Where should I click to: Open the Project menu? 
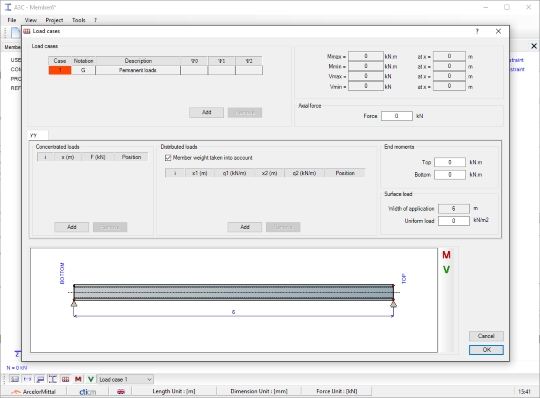54,20
